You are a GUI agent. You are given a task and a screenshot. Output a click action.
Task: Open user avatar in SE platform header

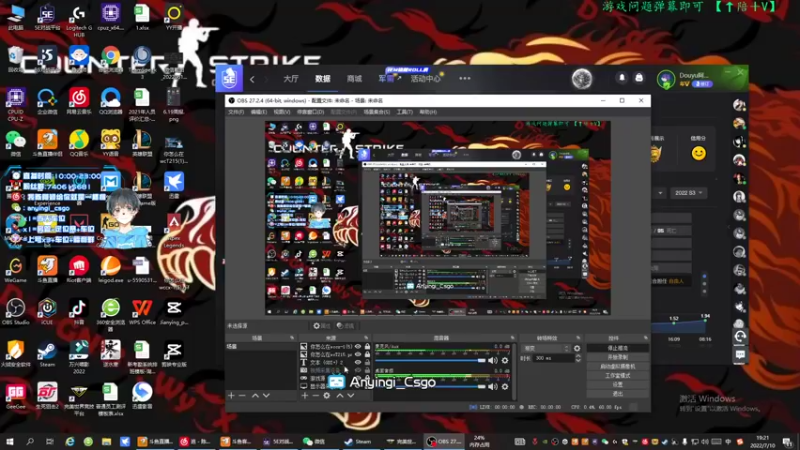click(x=666, y=80)
